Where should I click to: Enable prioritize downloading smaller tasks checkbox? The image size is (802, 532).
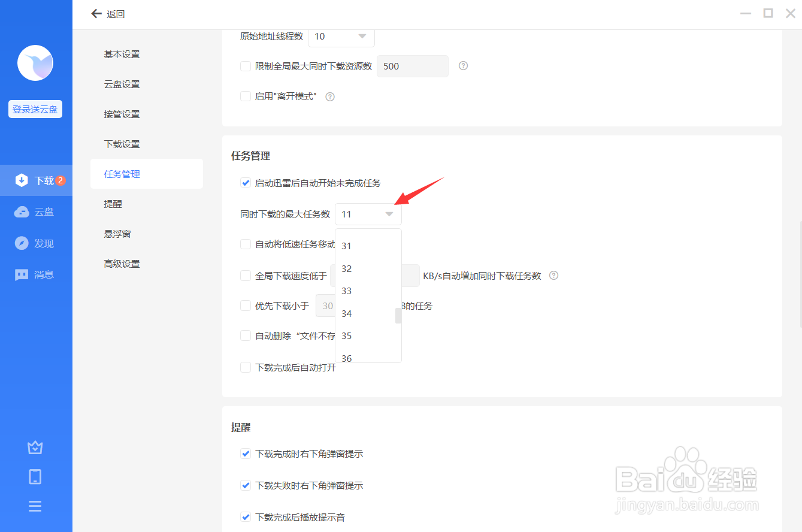click(246, 306)
